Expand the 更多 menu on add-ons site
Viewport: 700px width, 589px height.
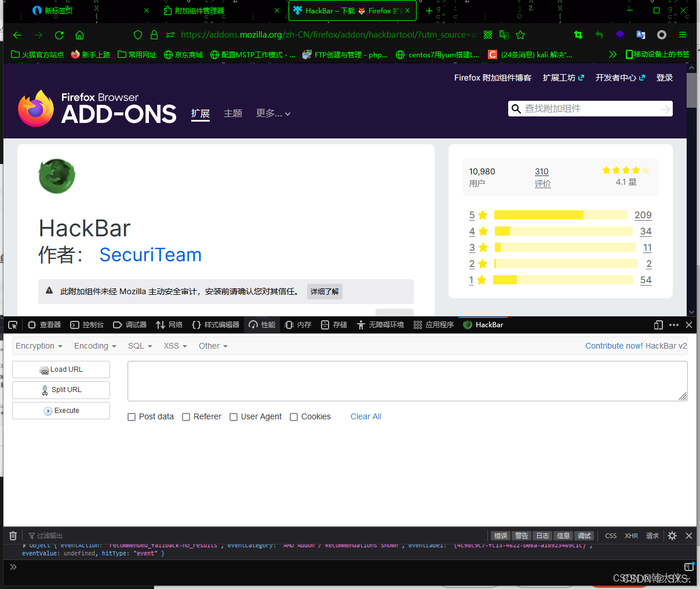coord(274,114)
